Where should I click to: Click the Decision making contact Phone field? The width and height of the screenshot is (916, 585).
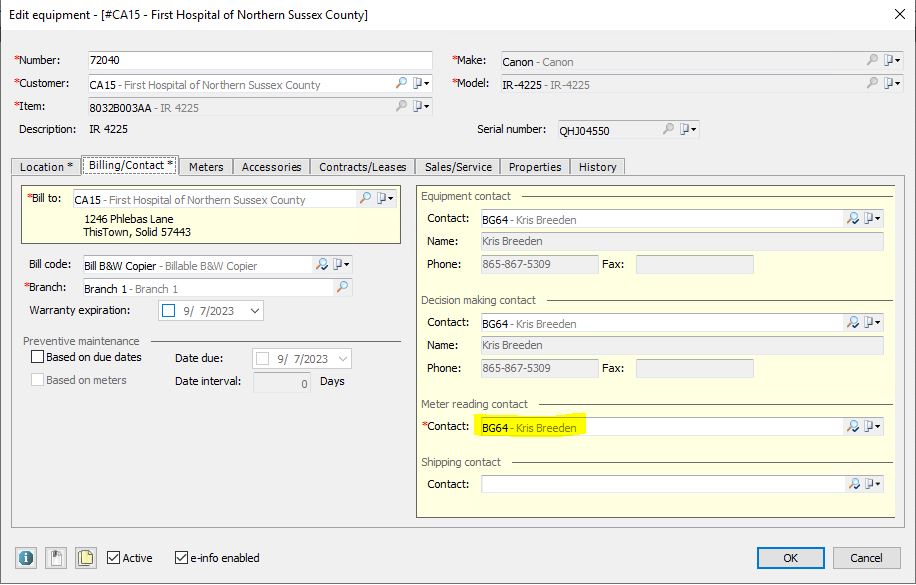[540, 368]
